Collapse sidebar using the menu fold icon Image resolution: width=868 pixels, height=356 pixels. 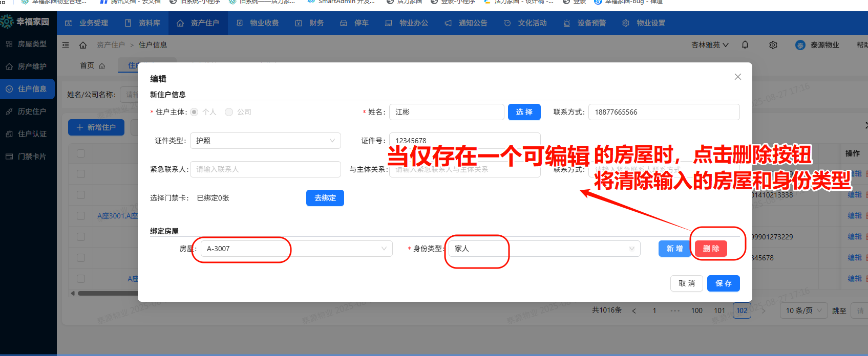(x=66, y=45)
